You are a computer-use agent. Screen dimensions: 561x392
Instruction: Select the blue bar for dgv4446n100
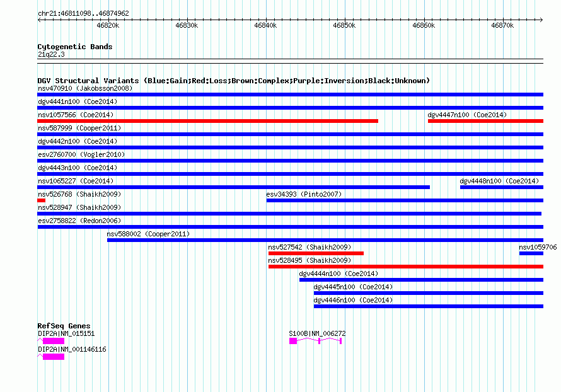click(429, 306)
